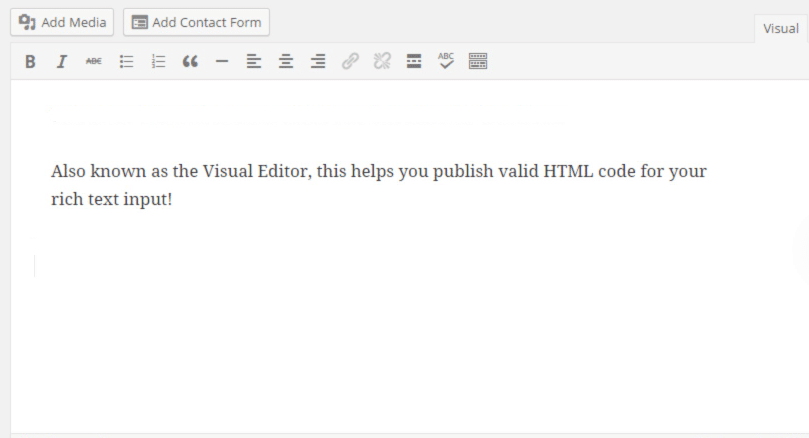Viewport: 809px width, 438px height.
Task: Toggle the extra toolbar row
Action: point(478,62)
